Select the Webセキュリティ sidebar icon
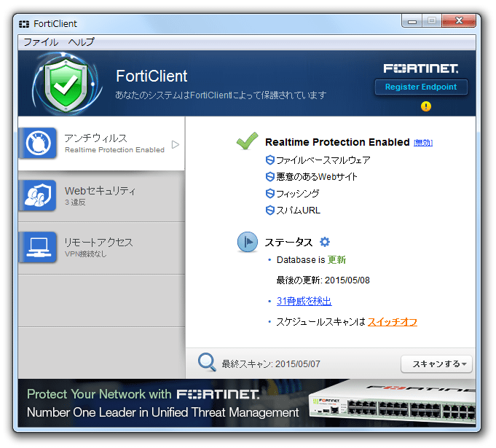The image size is (496, 448). [x=39, y=195]
